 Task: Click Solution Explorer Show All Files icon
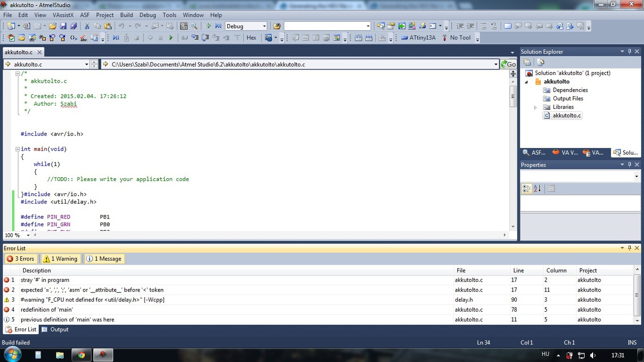pyautogui.click(x=541, y=62)
